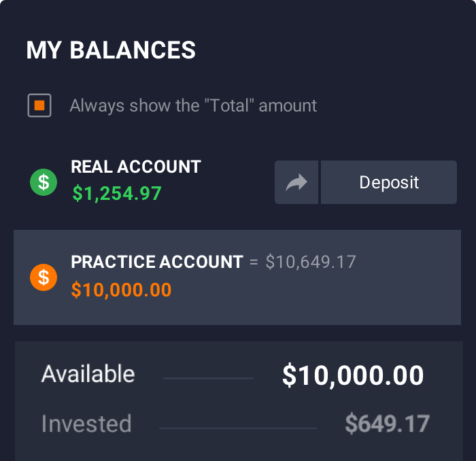
Task: Click the green dollar Real Account icon
Action: pos(44,182)
